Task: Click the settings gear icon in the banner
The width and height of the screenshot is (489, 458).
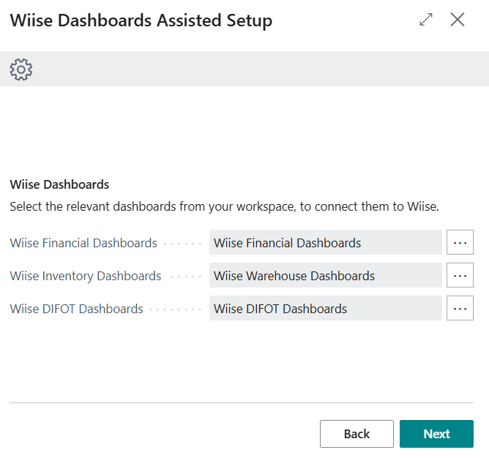Action: tap(21, 69)
